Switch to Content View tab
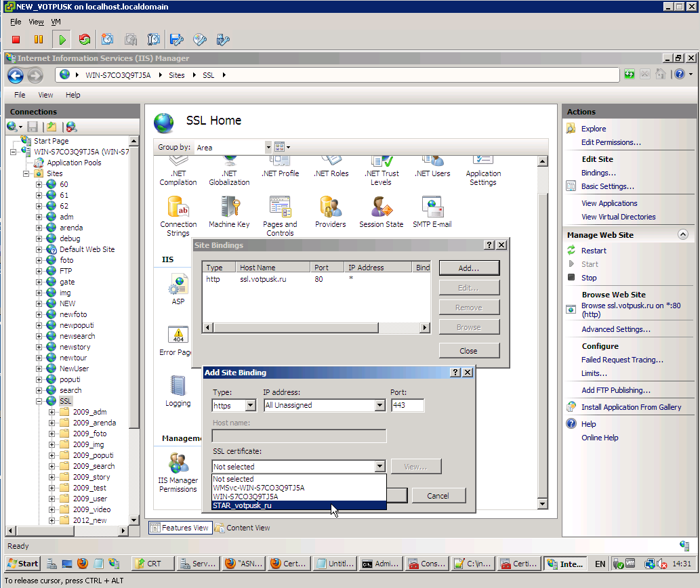 click(x=243, y=528)
